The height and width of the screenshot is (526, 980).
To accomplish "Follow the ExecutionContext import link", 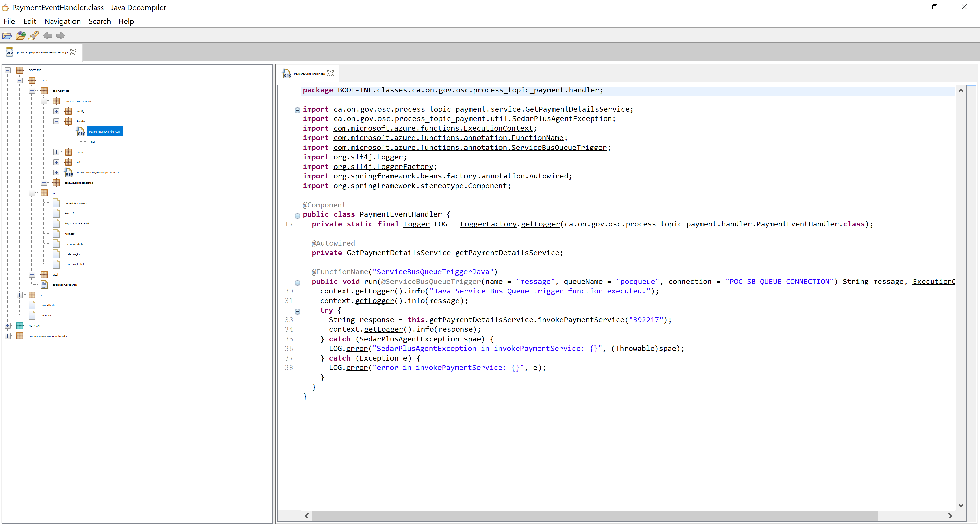I will click(x=433, y=128).
